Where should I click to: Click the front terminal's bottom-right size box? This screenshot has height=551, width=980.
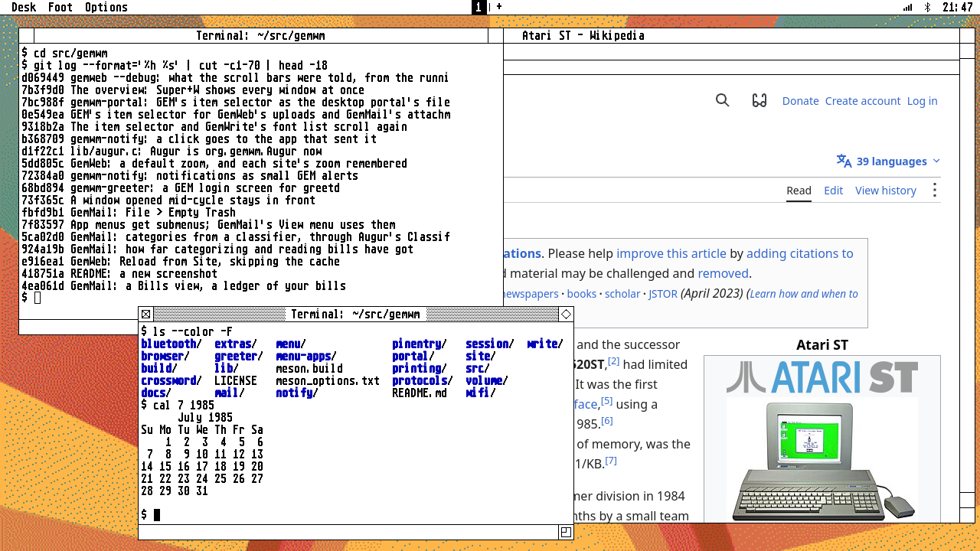tap(567, 532)
